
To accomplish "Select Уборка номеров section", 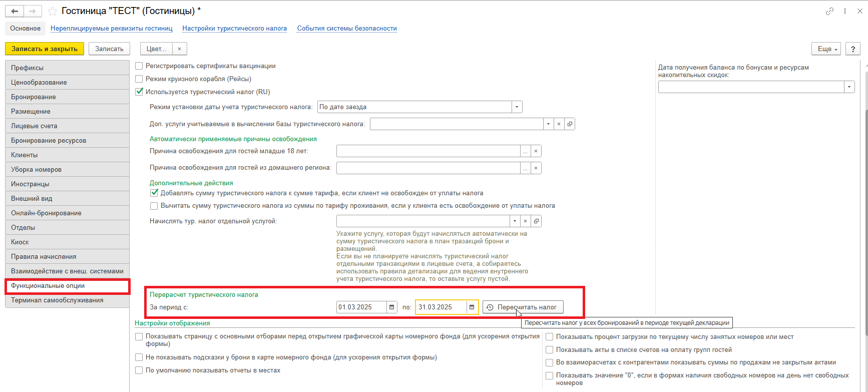I will [67, 169].
